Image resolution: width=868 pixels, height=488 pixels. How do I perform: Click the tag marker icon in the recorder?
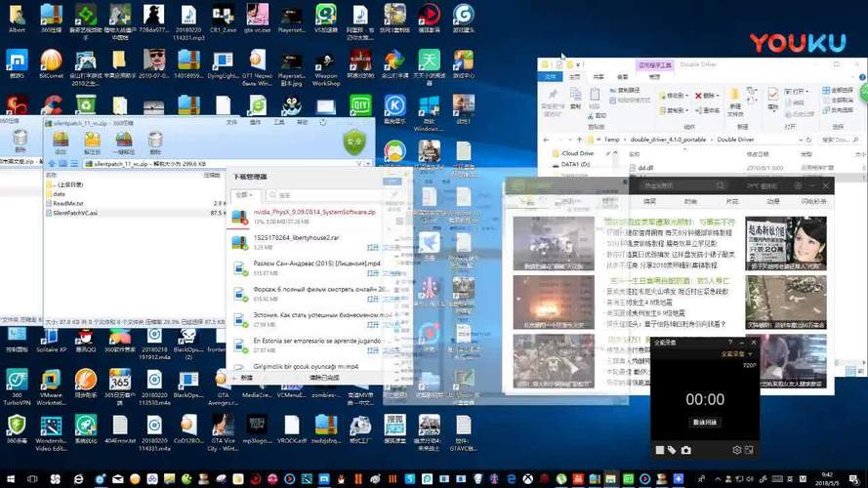[x=672, y=450]
